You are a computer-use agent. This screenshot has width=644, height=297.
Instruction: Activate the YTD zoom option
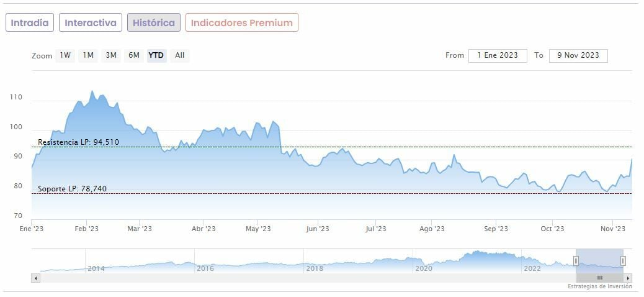156,55
